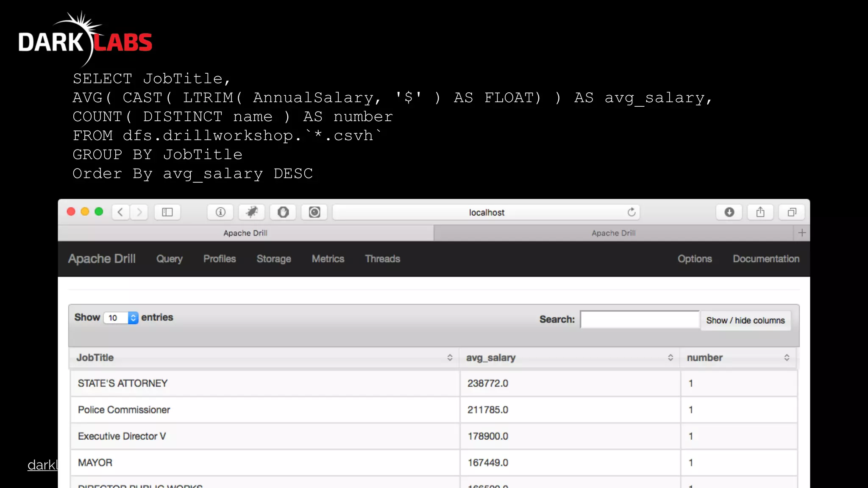
Task: Open the Documentation link
Action: [766, 259]
